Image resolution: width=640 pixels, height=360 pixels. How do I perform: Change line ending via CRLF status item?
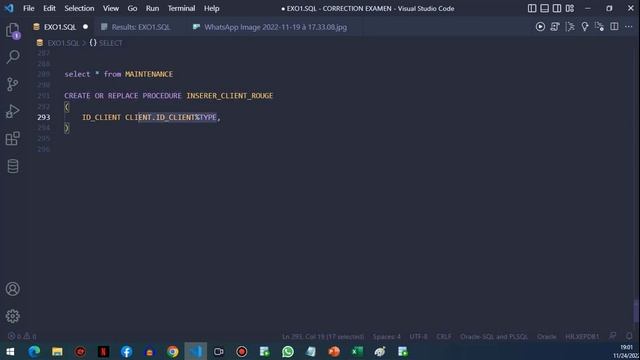click(444, 337)
